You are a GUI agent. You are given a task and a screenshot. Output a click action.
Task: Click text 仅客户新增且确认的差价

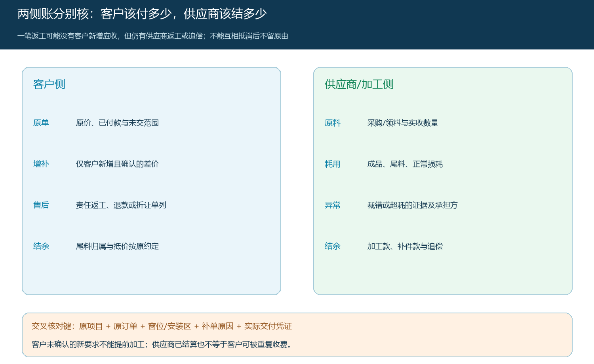(x=117, y=164)
